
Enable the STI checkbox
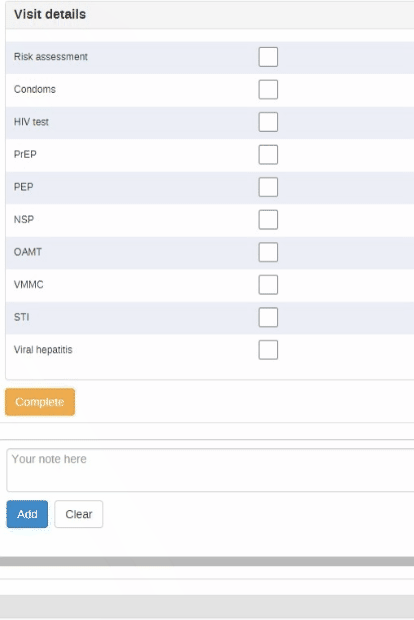tap(268, 317)
